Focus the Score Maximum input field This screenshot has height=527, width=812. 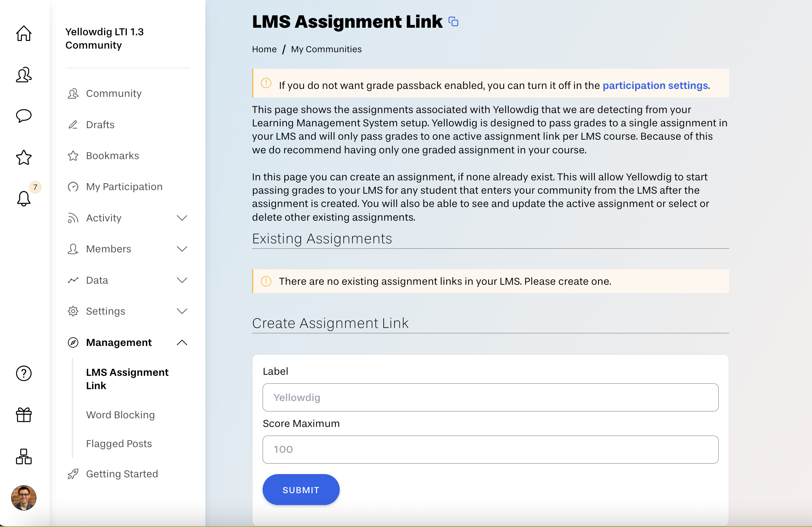tap(491, 450)
